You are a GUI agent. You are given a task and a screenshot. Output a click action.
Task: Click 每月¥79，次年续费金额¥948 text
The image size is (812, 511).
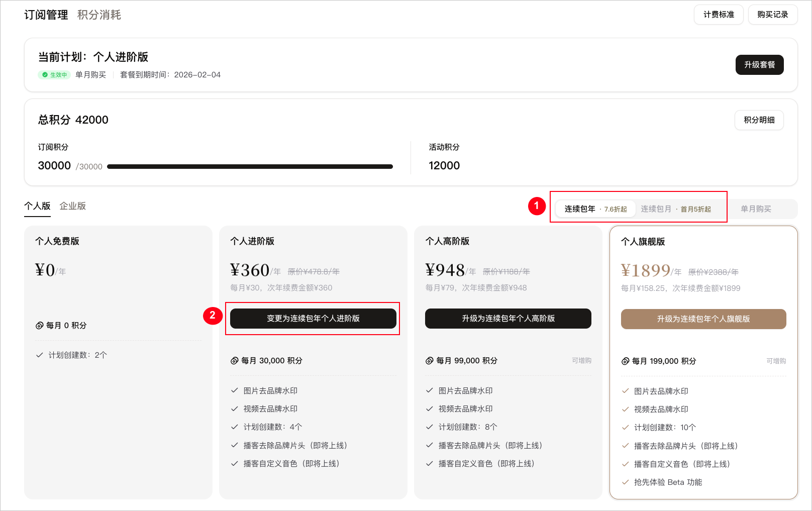click(x=476, y=288)
